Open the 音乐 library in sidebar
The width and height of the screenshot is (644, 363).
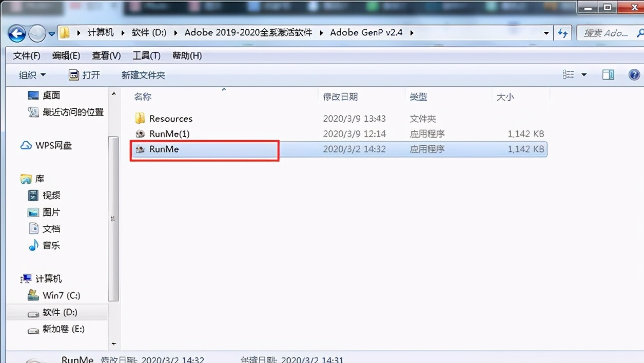coord(50,245)
